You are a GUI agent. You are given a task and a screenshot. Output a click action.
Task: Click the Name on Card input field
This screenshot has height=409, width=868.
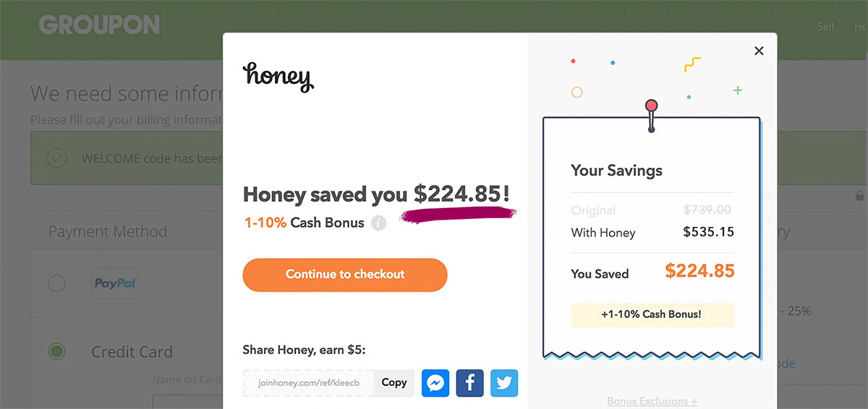(188, 402)
